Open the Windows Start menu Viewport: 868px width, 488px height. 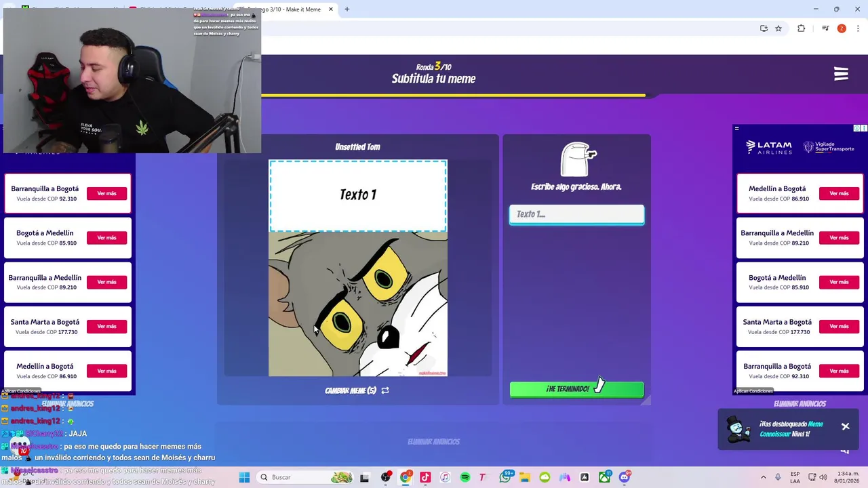pyautogui.click(x=244, y=477)
